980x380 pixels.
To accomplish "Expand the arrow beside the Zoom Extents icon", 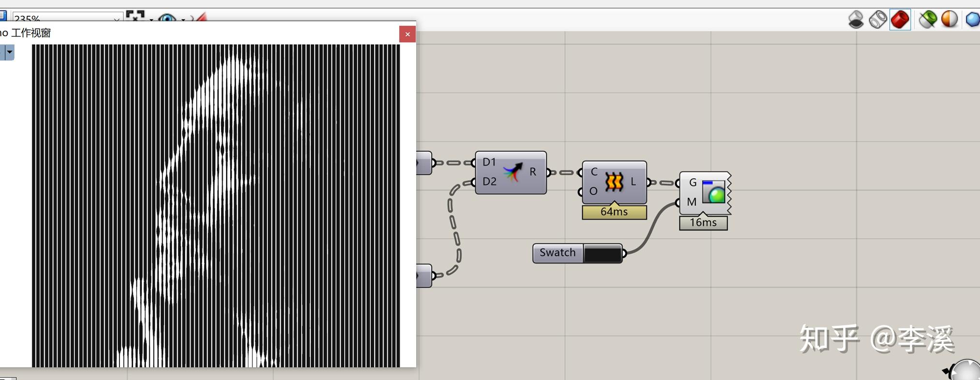I will (x=151, y=19).
